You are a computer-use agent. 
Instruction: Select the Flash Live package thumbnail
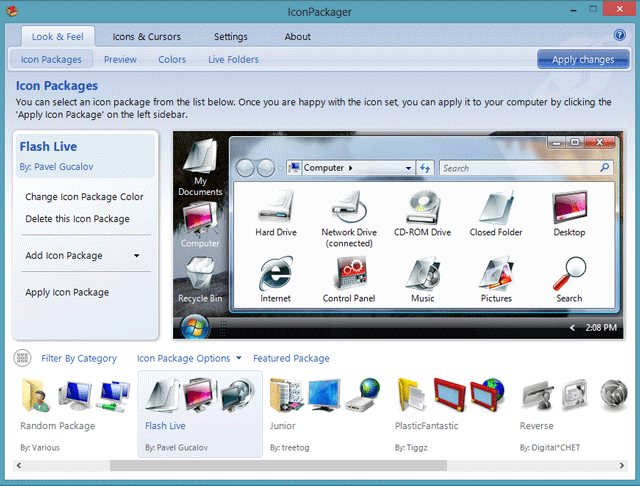tap(200, 414)
